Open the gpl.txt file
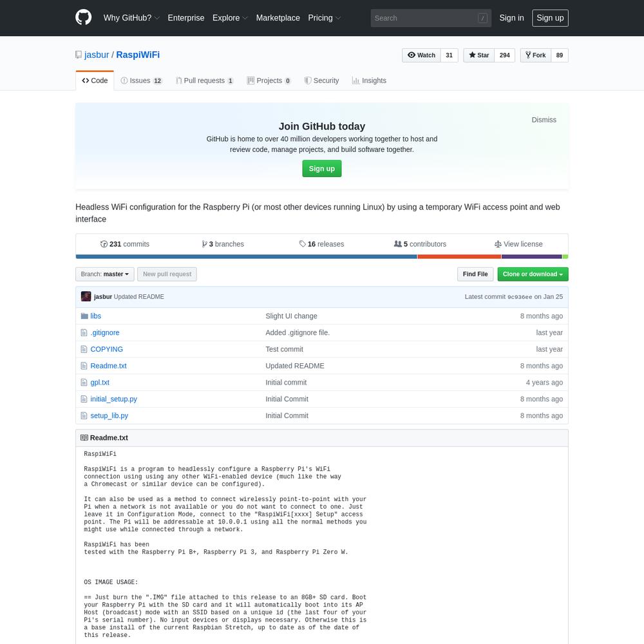Image resolution: width=644 pixels, height=644 pixels. [100, 383]
